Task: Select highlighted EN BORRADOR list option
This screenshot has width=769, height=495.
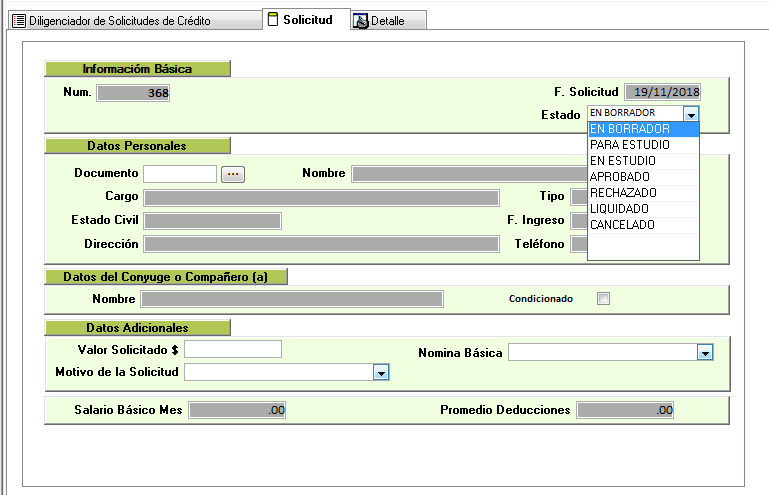Action: (x=629, y=129)
